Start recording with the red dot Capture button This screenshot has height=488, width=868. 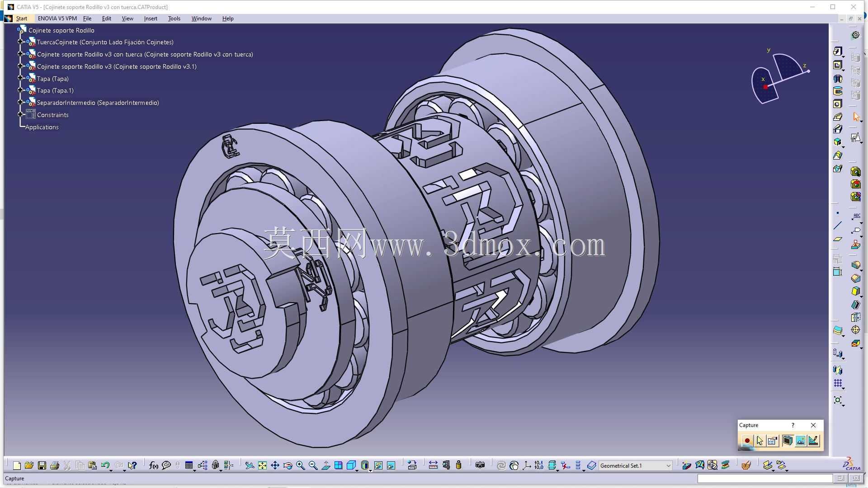pyautogui.click(x=747, y=441)
